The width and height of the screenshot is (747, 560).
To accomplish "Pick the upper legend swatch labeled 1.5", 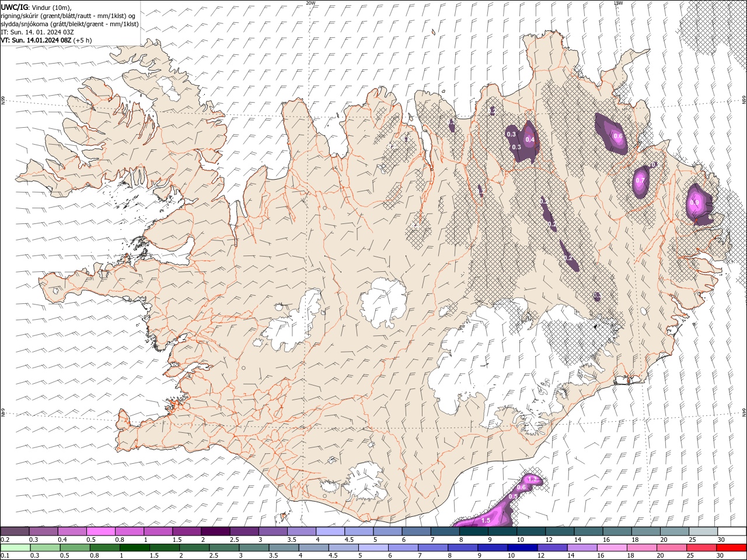I will [x=186, y=531].
